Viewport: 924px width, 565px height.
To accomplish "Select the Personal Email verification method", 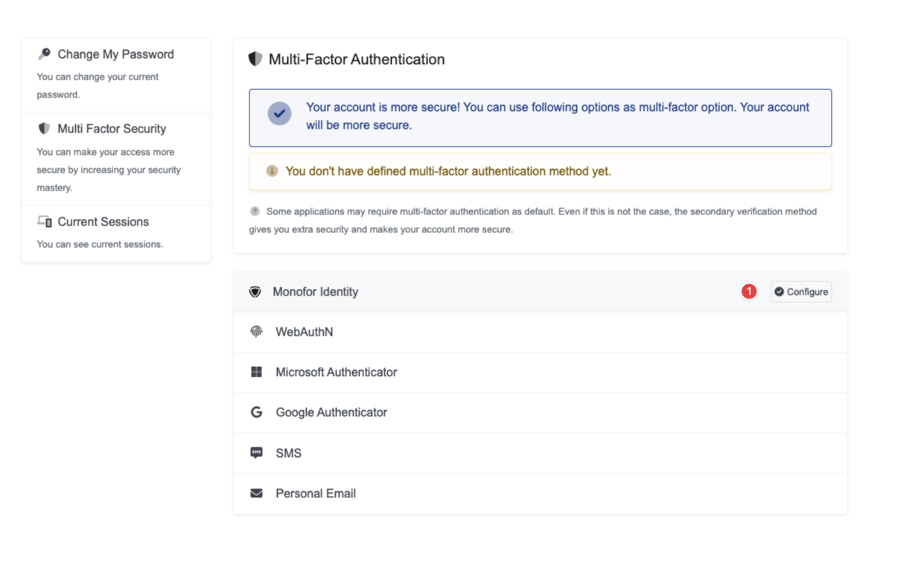I will click(316, 494).
